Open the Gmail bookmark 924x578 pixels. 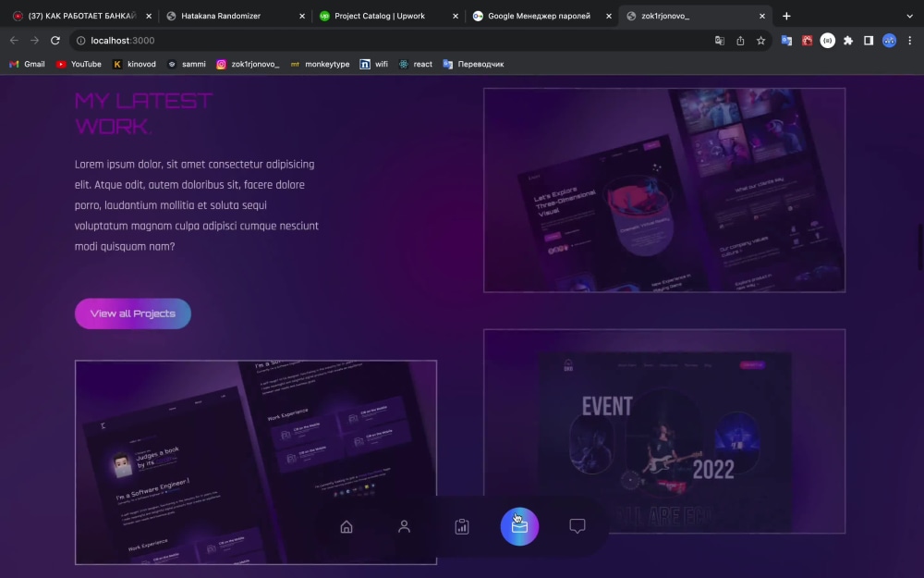pos(27,65)
